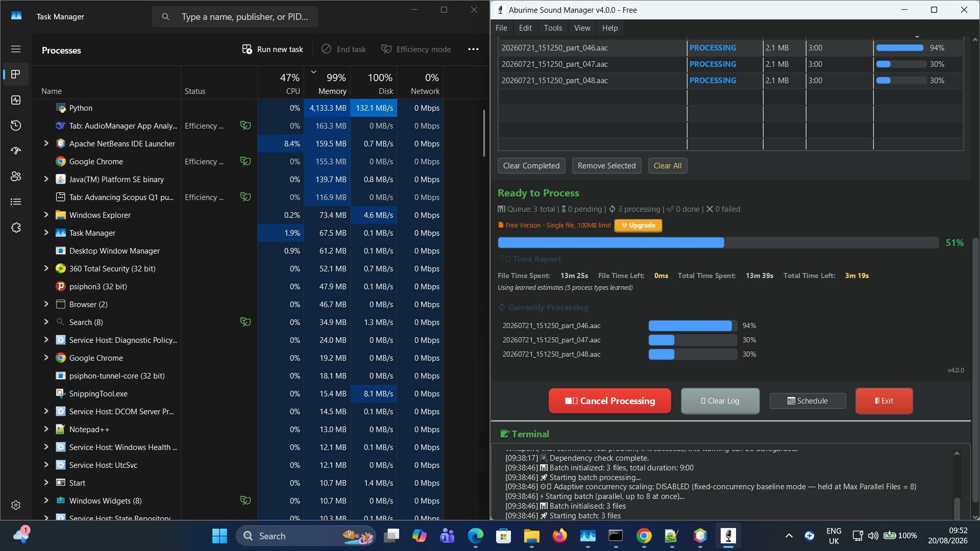Sort processes by the Memory column
Image resolution: width=980 pixels, height=551 pixels.
click(x=327, y=83)
